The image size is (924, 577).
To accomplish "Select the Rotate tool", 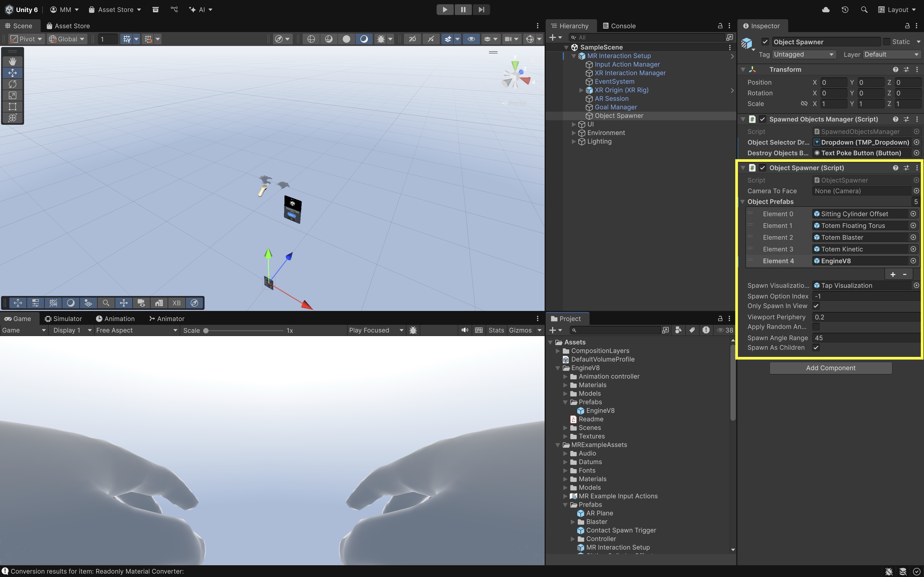I will [x=12, y=84].
